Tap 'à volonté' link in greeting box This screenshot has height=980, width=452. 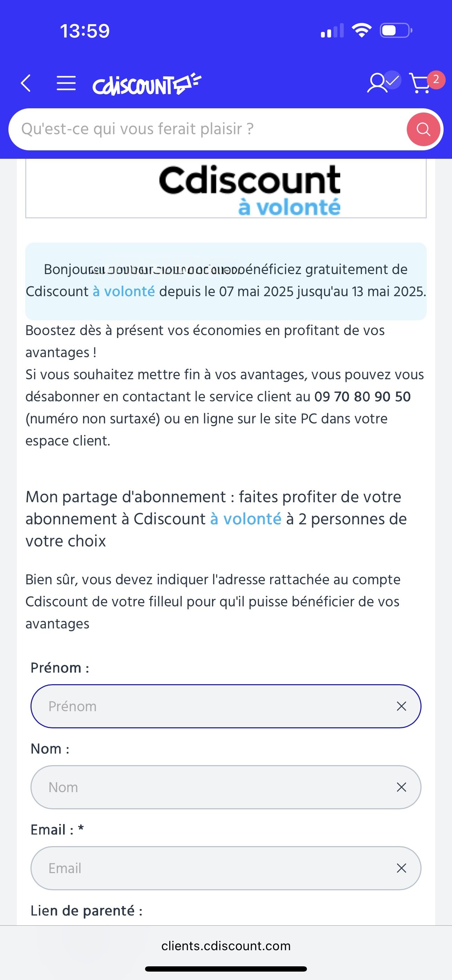124,291
